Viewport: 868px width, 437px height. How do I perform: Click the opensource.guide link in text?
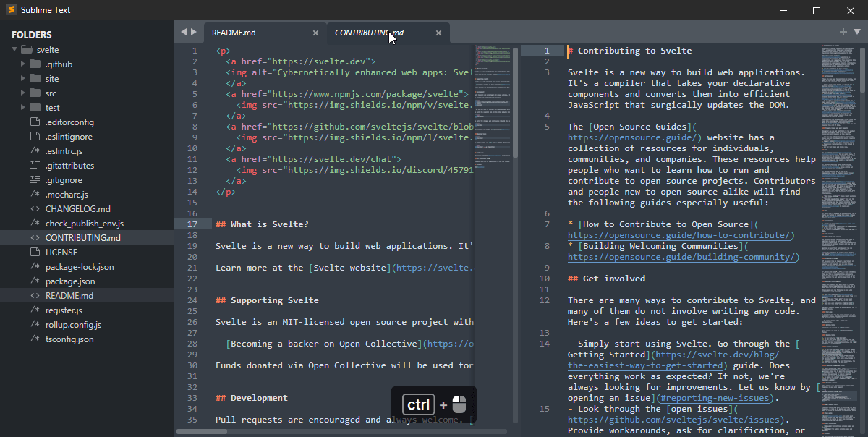[634, 137]
